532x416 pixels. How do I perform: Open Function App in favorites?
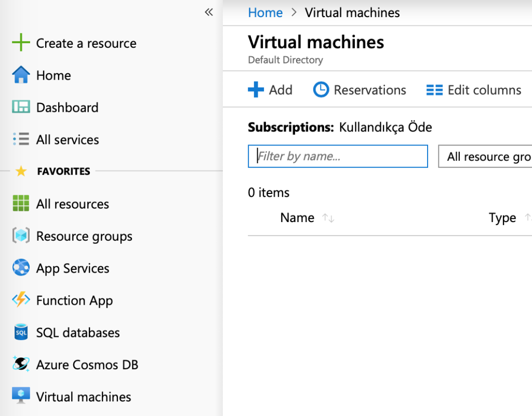point(74,301)
